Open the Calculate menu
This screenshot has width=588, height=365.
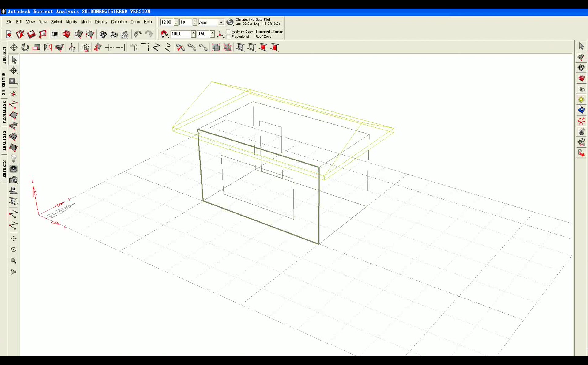coord(119,22)
